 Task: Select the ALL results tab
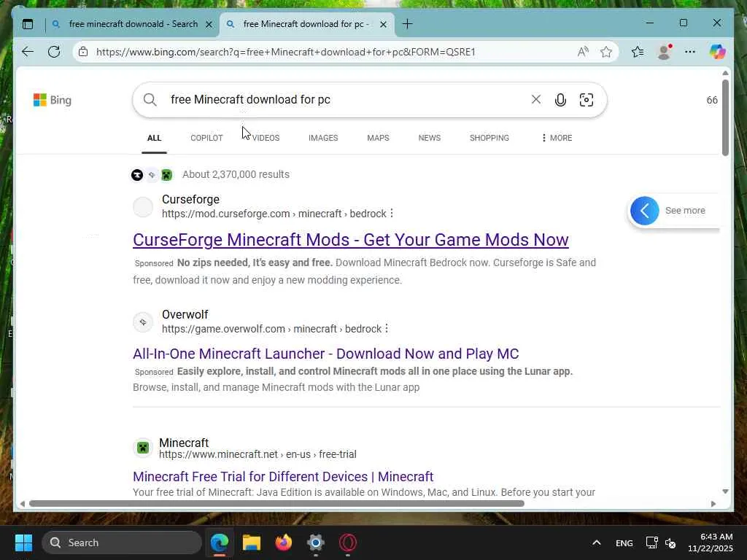[x=155, y=138]
